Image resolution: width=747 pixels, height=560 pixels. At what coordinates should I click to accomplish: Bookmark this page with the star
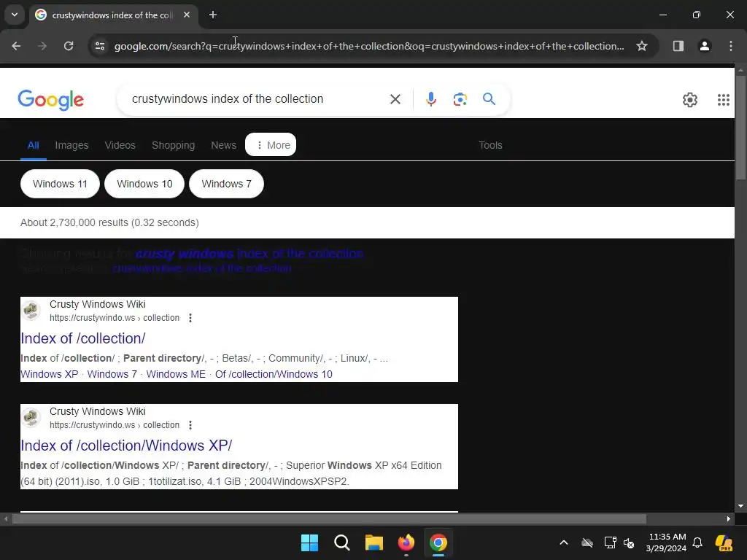click(642, 46)
